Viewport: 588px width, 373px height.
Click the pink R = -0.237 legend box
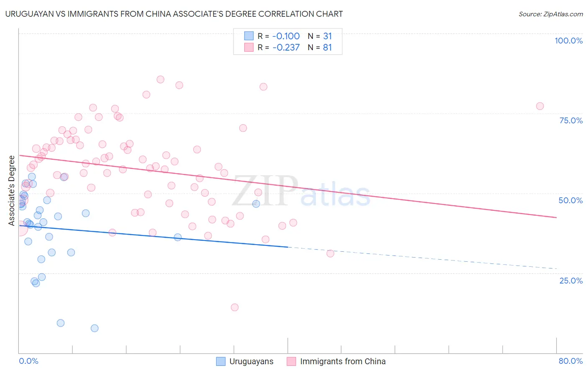(x=249, y=47)
